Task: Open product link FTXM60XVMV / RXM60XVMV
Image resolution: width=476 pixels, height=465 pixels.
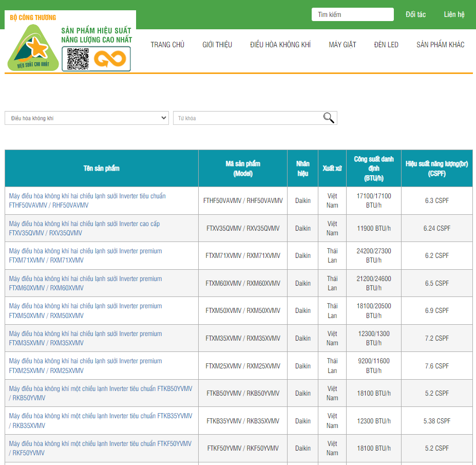Action: (x=85, y=283)
